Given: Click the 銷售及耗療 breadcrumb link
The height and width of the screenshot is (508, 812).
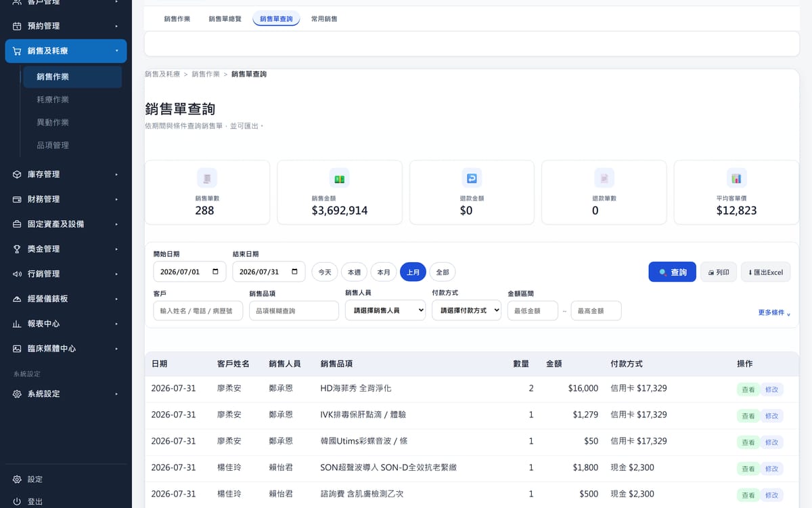Looking at the screenshot, I should [162, 74].
